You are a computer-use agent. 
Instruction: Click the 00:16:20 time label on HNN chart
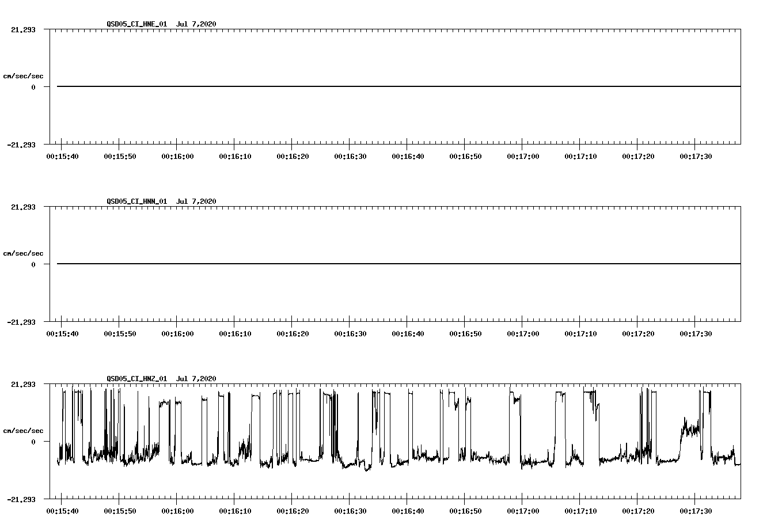pyautogui.click(x=293, y=334)
